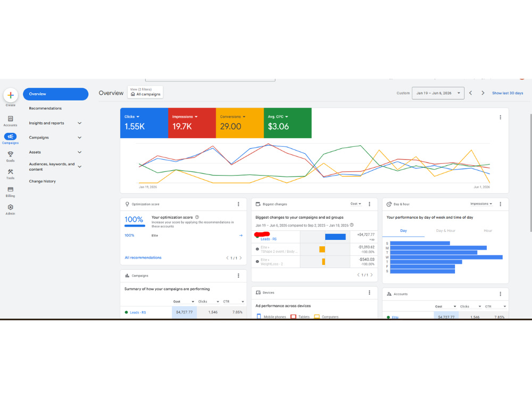
Task: Switch to the Day tab
Action: [403, 231]
